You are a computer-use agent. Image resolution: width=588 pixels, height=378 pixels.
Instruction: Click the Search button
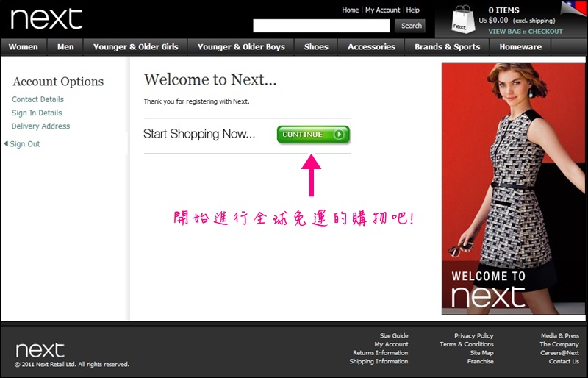pyautogui.click(x=410, y=26)
